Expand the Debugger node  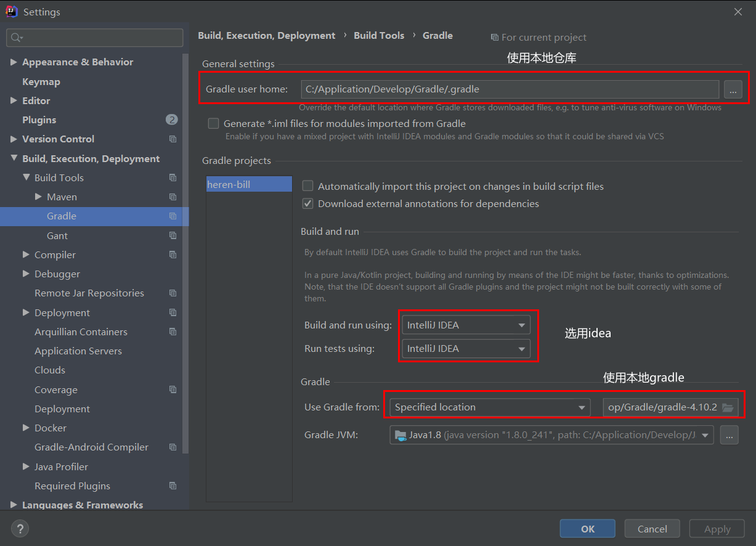coord(26,274)
